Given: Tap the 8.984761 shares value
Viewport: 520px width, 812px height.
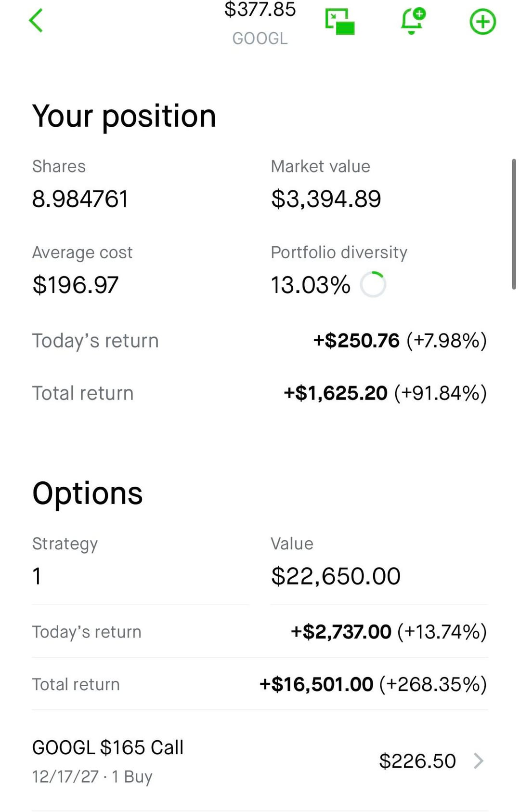Looking at the screenshot, I should [x=80, y=199].
